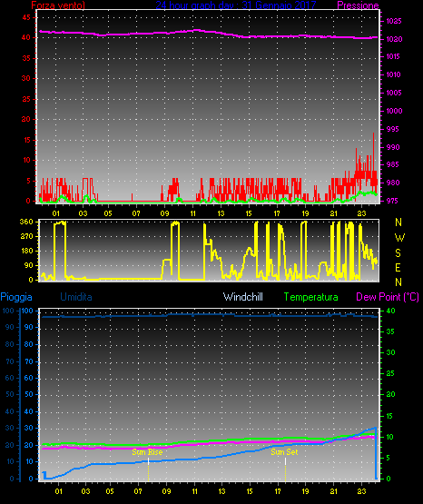Viewport: 423px width, 504px height.
Task: Click the 985 pressure axis value
Action: [393, 164]
